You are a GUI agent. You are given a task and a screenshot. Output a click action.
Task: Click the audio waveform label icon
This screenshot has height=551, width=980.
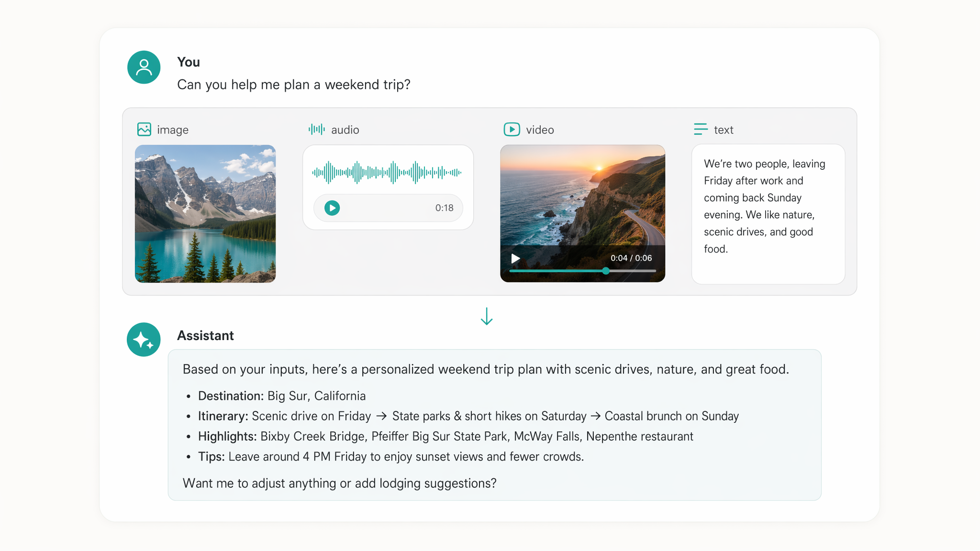pos(316,129)
